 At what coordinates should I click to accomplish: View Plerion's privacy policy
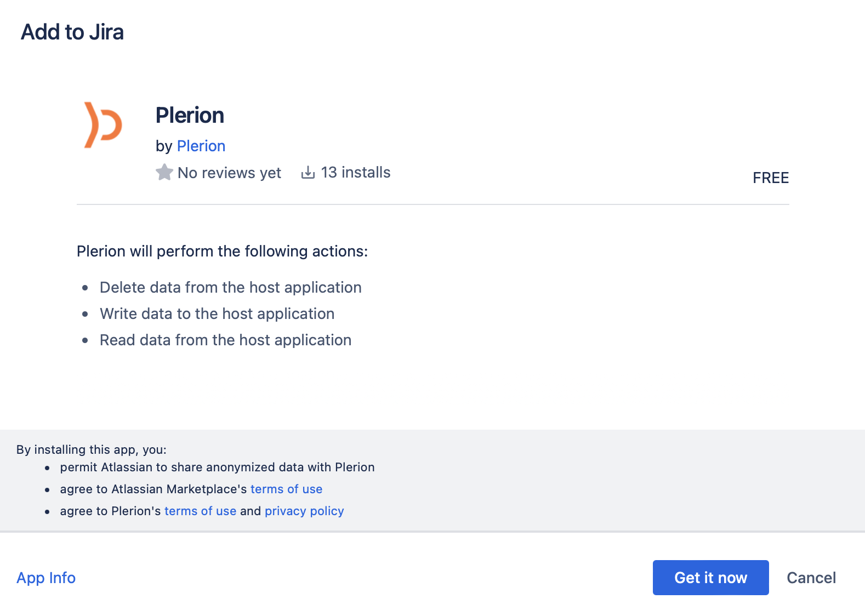(304, 511)
